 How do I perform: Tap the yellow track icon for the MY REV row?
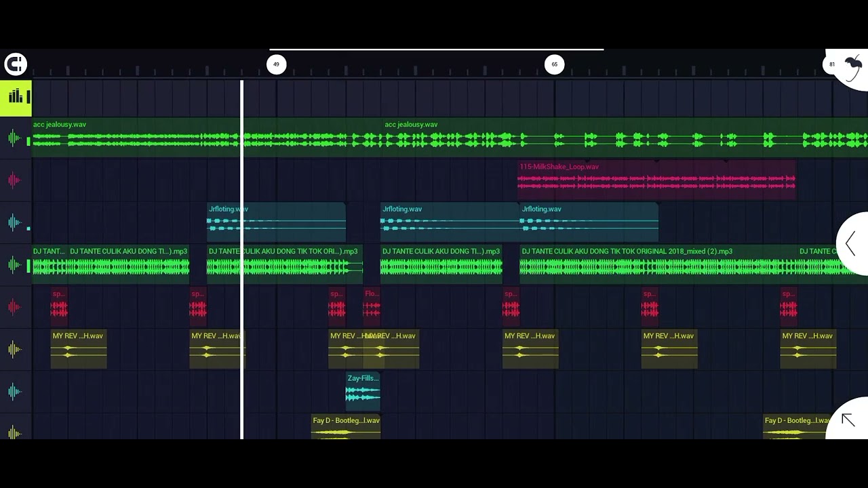tap(15, 350)
